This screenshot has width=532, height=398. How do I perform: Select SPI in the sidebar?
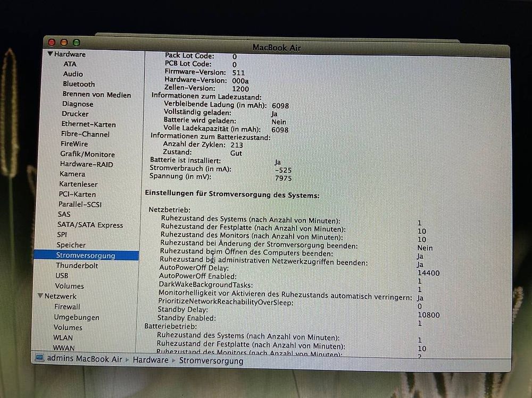[62, 234]
